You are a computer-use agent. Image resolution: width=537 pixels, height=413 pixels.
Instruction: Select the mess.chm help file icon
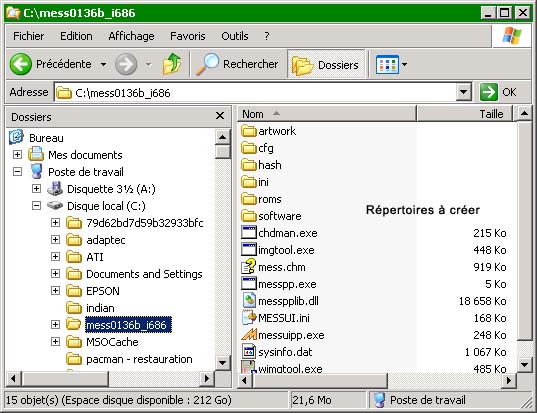point(249,266)
